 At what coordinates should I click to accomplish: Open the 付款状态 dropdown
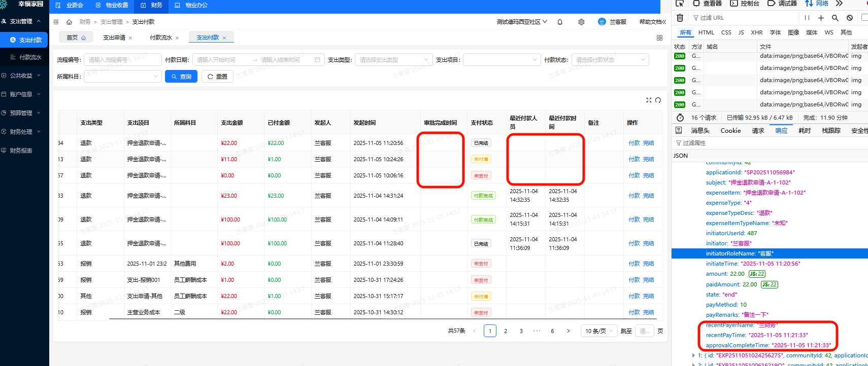[x=610, y=60]
